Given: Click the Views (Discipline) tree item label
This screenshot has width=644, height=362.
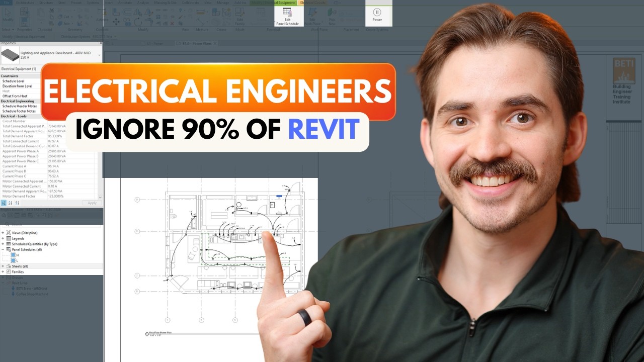Looking at the screenshot, I should coord(25,233).
